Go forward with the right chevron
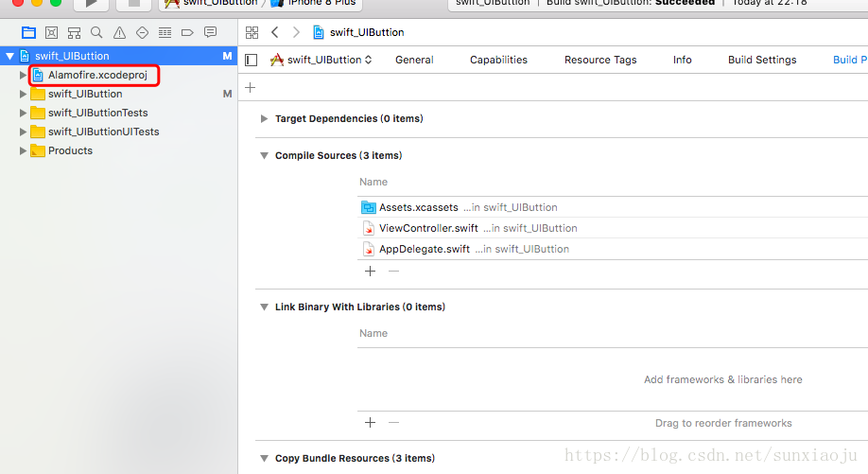 coord(296,32)
